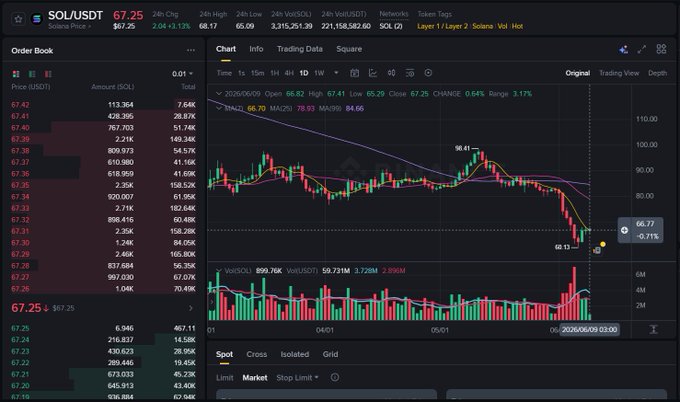Click the replay circle icon in chart toolbar
This screenshot has height=402, width=680.
(428, 73)
